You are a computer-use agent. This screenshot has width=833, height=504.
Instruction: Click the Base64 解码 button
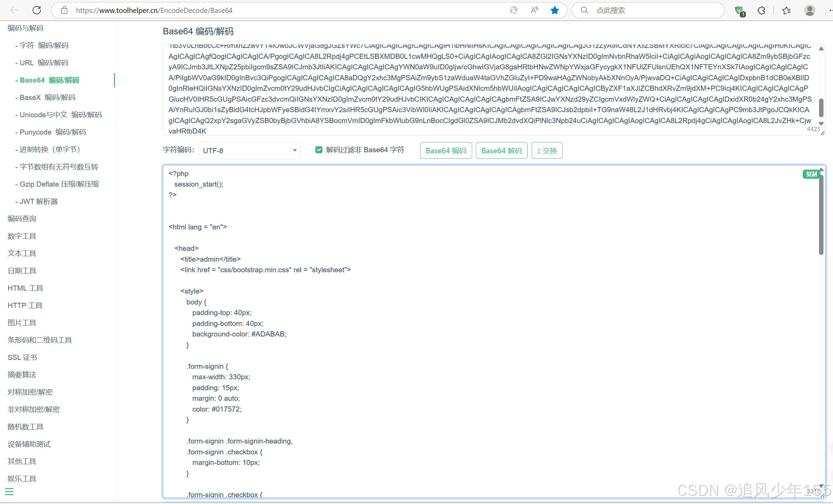[501, 151]
